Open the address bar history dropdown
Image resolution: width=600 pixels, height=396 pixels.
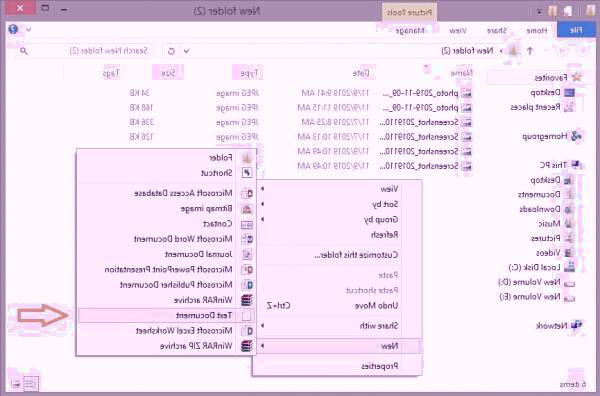186,51
